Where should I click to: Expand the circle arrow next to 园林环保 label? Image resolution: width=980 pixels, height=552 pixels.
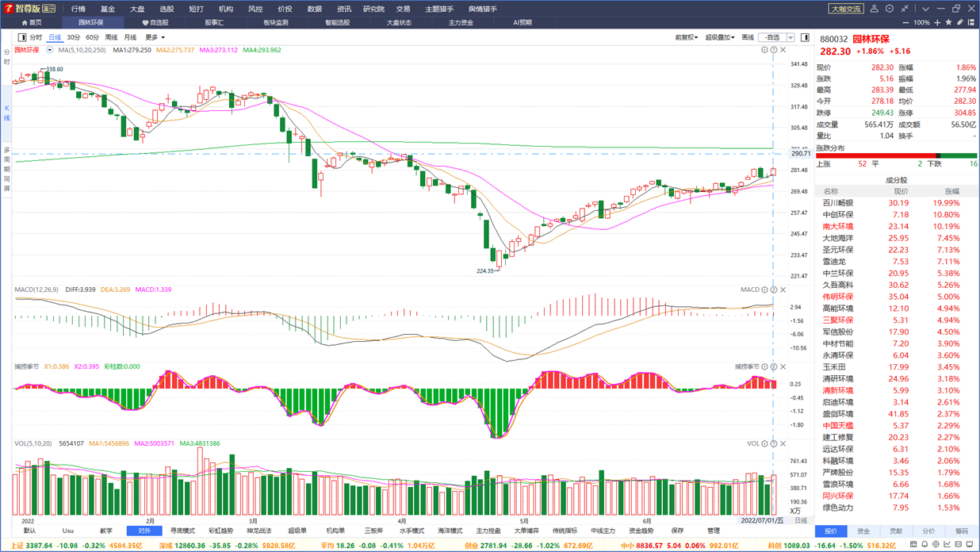[x=49, y=50]
